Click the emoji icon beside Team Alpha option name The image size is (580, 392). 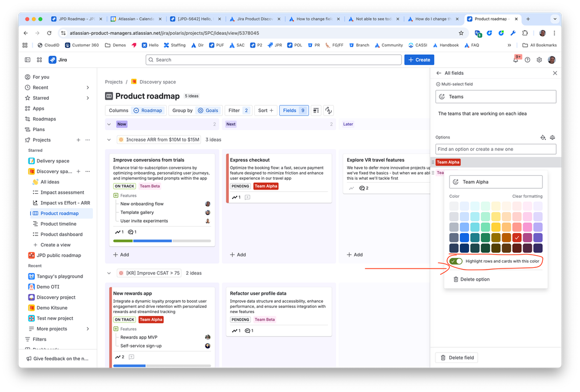456,182
